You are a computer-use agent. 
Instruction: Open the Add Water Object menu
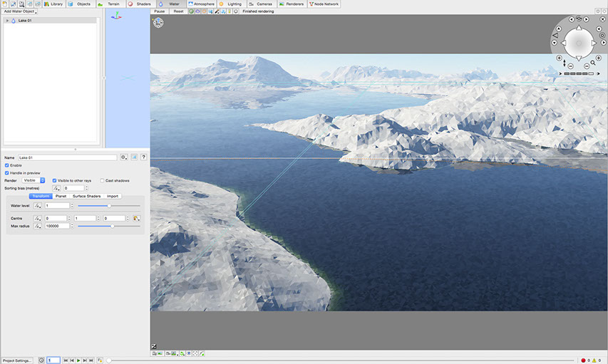point(21,12)
